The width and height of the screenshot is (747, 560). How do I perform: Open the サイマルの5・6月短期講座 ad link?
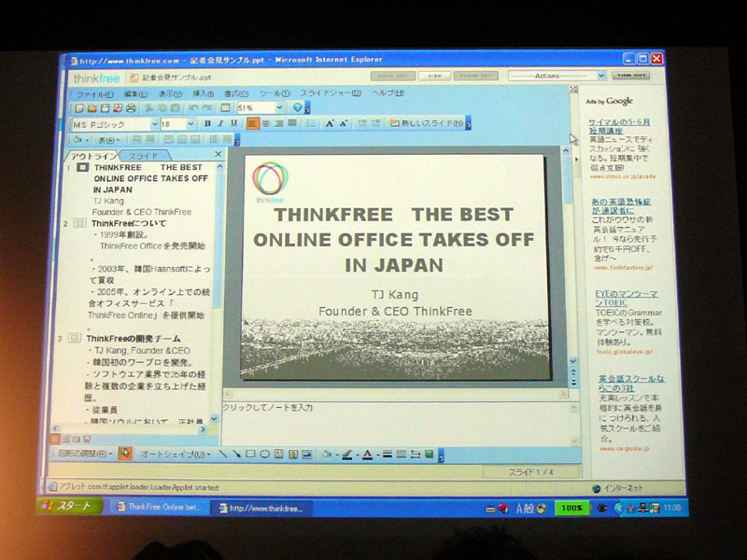pyautogui.click(x=618, y=126)
